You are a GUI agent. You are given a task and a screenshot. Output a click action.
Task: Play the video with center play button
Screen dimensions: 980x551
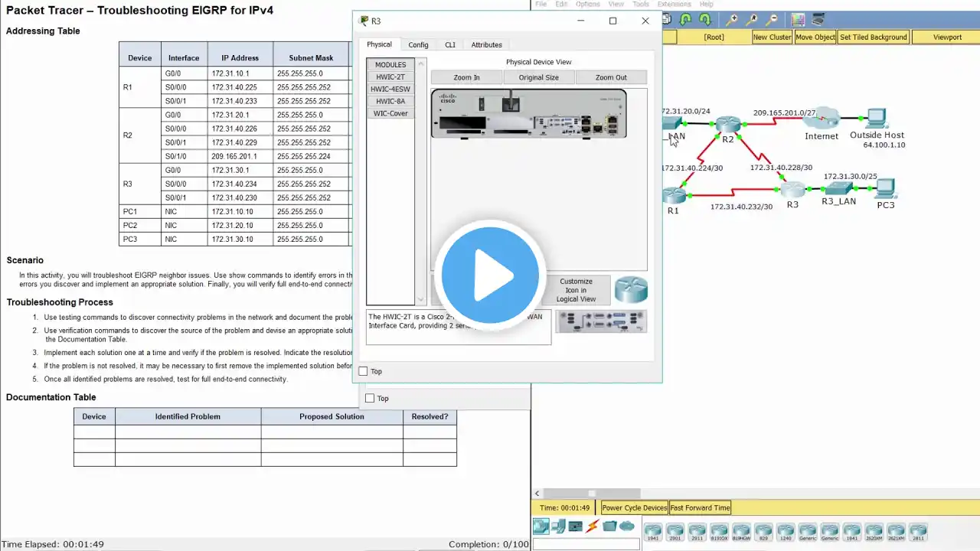[x=490, y=275]
